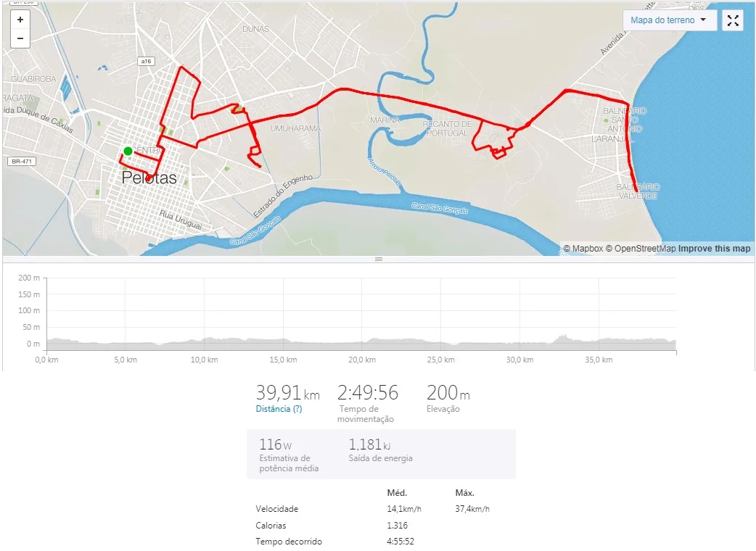This screenshot has width=756, height=551.
Task: Zoom out of the map
Action: click(20, 38)
